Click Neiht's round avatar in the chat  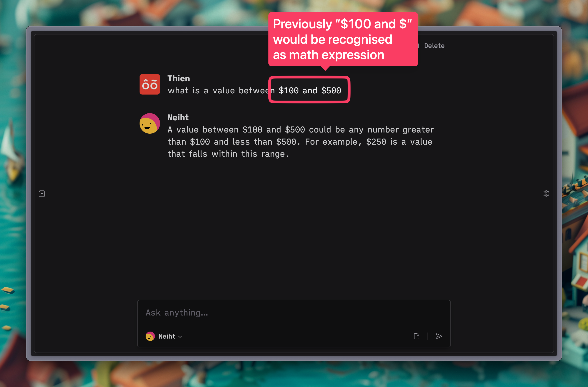(150, 123)
